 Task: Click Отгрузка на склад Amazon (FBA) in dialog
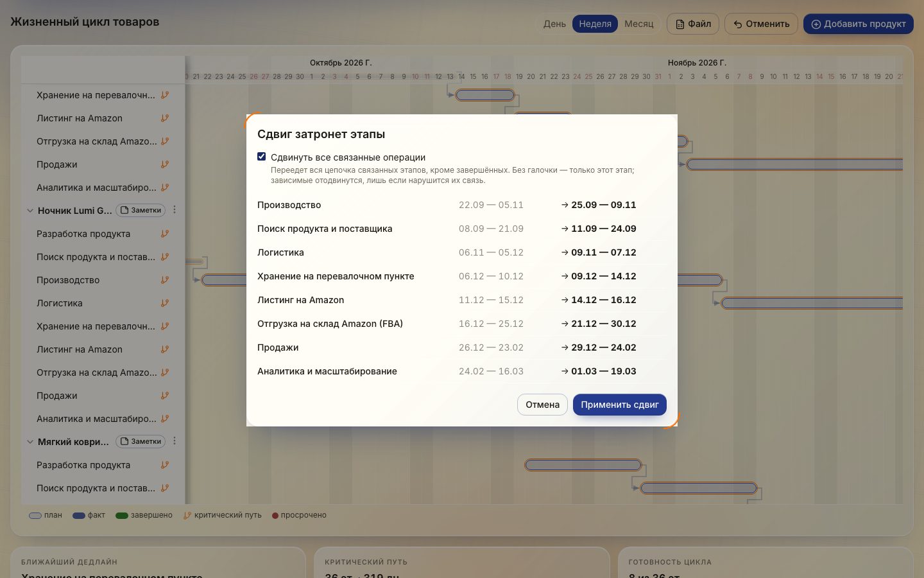pos(330,324)
